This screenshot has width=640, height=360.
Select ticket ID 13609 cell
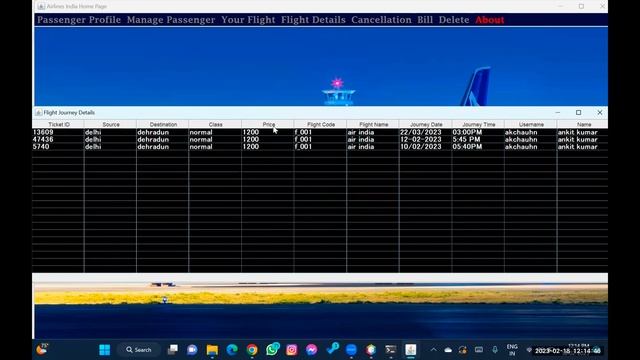coord(58,132)
